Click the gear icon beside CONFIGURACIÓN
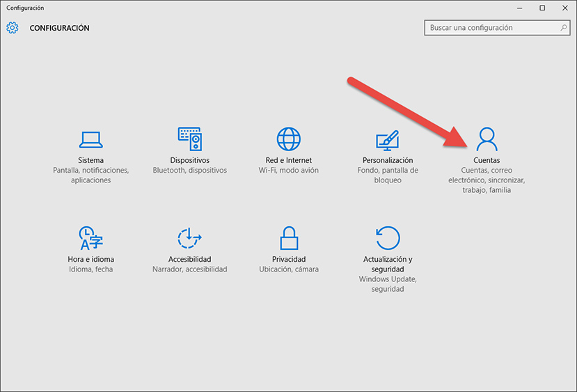This screenshot has width=577, height=392. point(13,28)
